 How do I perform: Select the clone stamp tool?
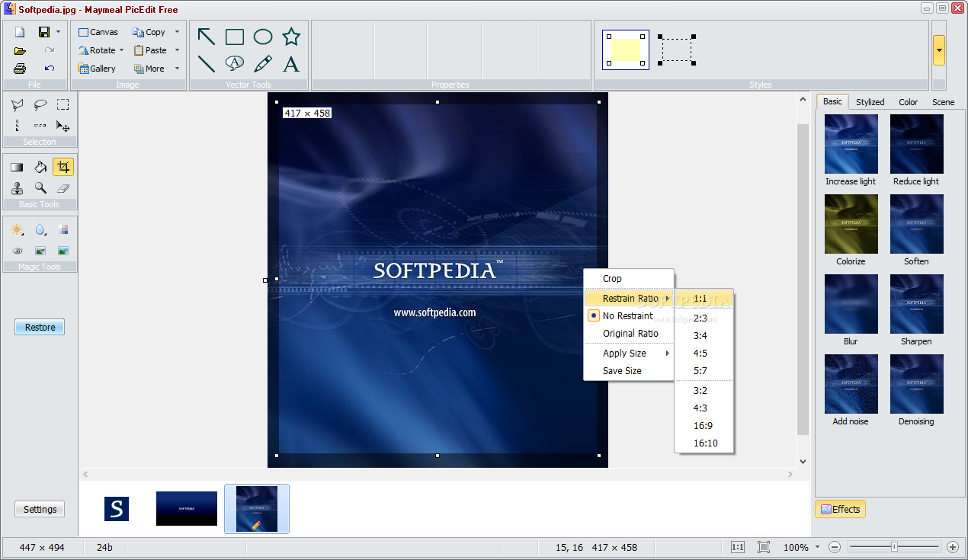[18, 188]
